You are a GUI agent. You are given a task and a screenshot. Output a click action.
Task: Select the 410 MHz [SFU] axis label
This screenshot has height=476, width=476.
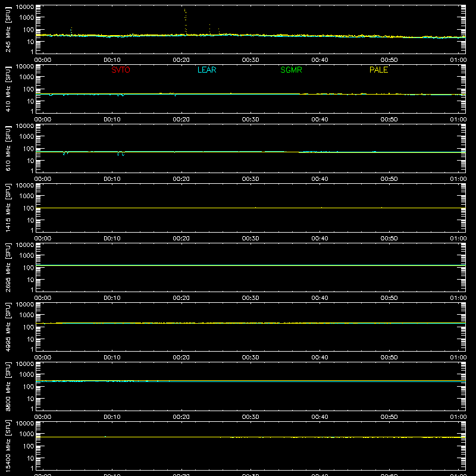pyautogui.click(x=8, y=89)
